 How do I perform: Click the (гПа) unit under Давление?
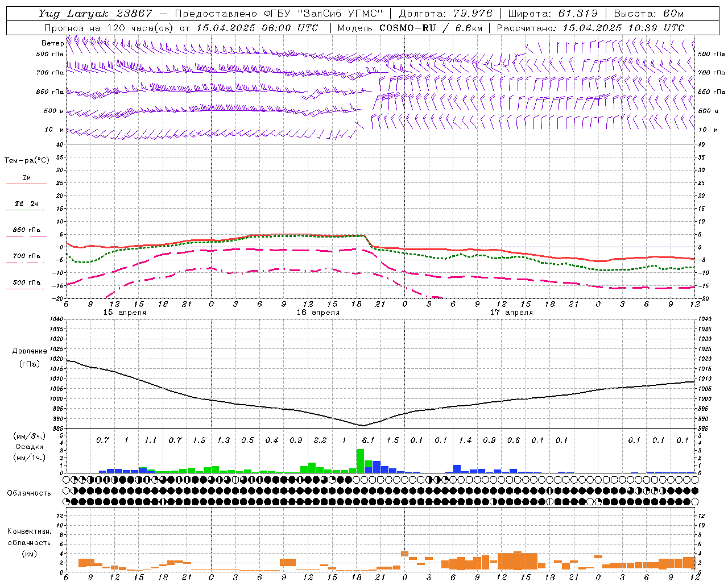30,364
